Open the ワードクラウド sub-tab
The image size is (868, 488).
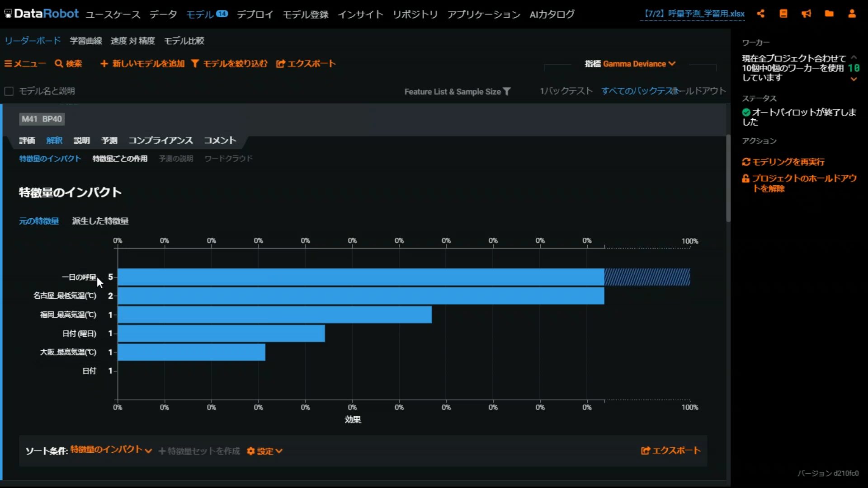pos(228,159)
